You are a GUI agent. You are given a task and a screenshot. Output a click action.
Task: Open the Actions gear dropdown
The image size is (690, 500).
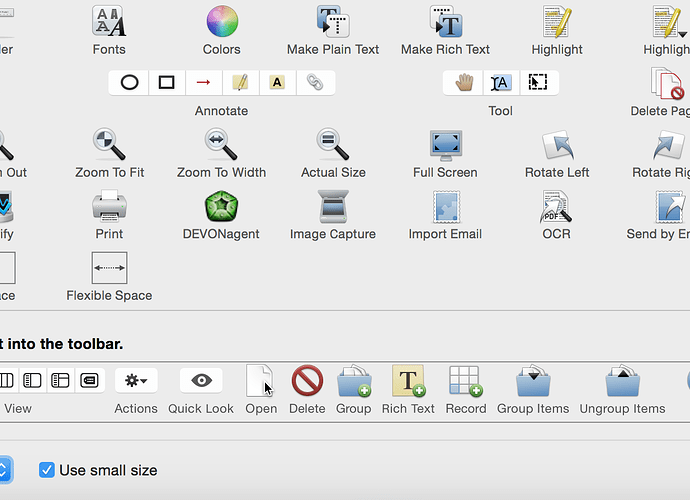[x=136, y=380]
